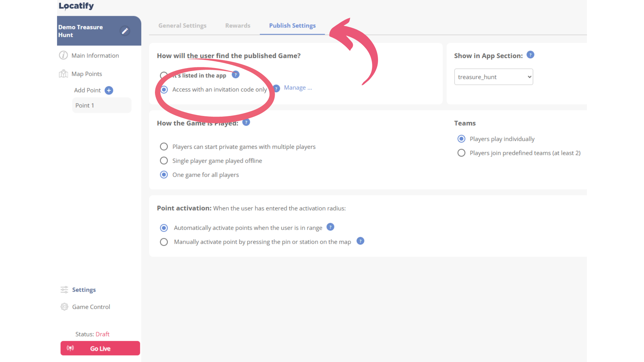Open help icon next to invitation code option
Screen dimensions: 644x362
click(276, 88)
